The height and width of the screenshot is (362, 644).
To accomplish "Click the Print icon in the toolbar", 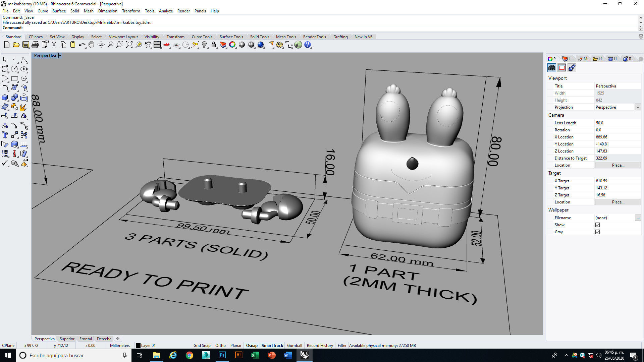I will [35, 45].
